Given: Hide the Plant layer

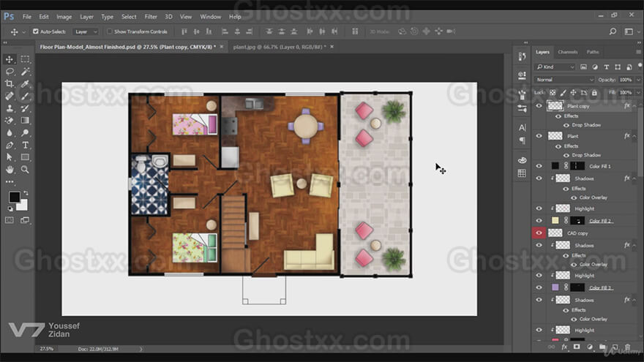Looking at the screenshot, I should pos(539,136).
